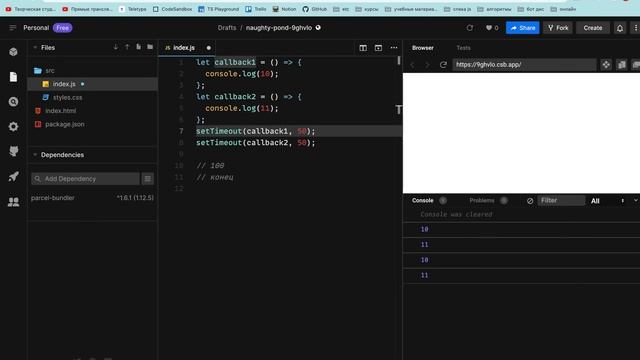
Task: Click the preview toggle icon above editor
Action: click(378, 48)
